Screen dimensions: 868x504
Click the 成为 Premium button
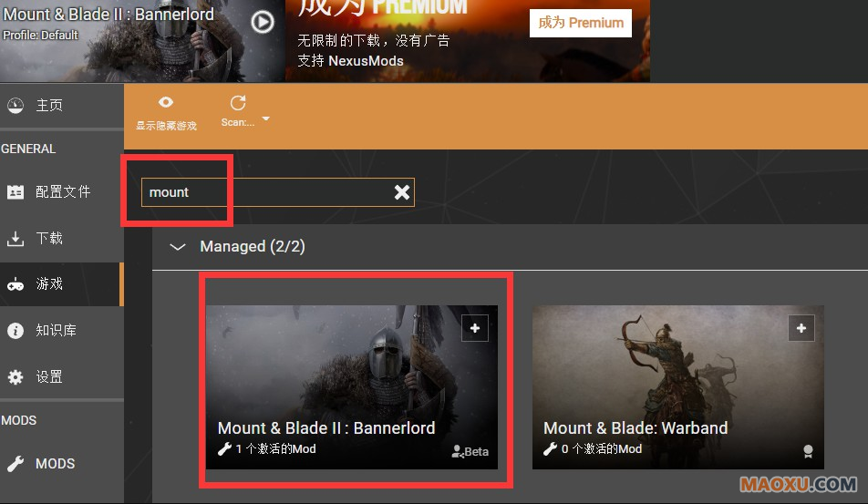(580, 23)
